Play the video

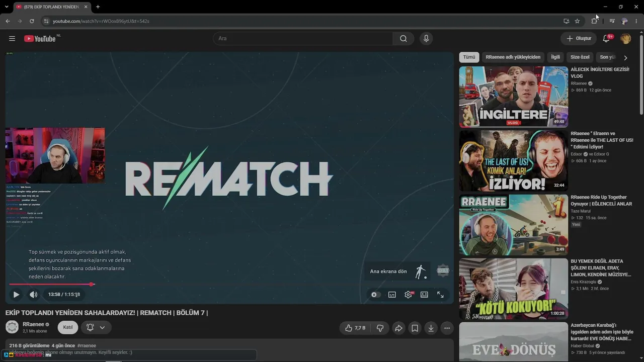(16, 295)
